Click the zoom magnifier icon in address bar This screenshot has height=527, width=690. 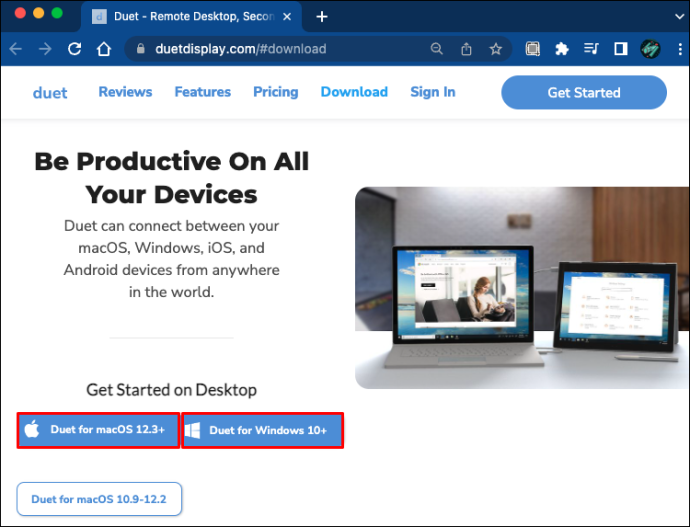click(x=437, y=48)
